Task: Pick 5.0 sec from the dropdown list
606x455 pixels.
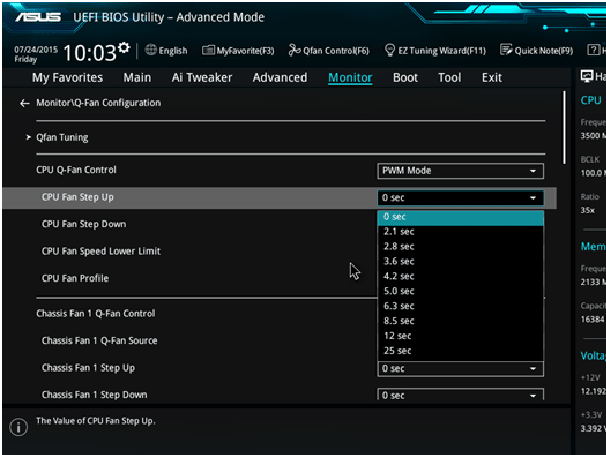Action: pos(398,291)
